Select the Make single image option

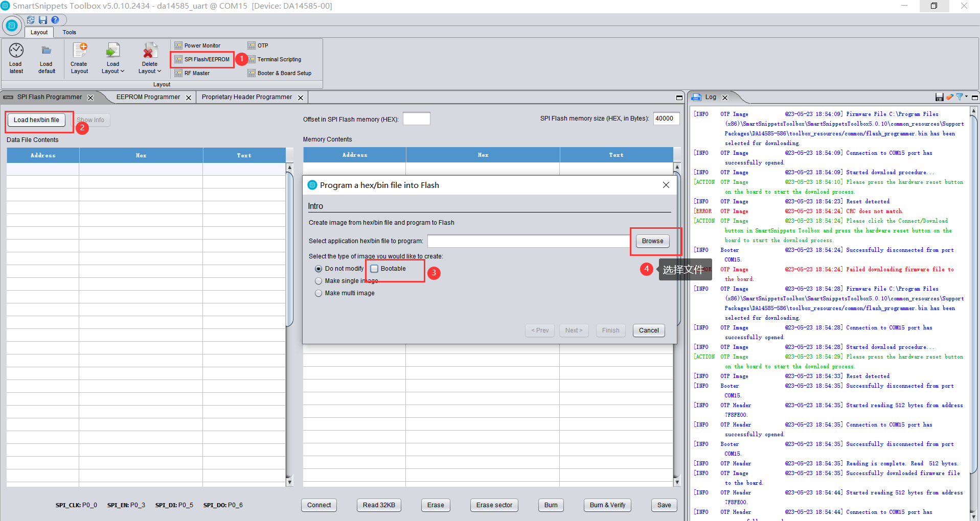coord(318,281)
